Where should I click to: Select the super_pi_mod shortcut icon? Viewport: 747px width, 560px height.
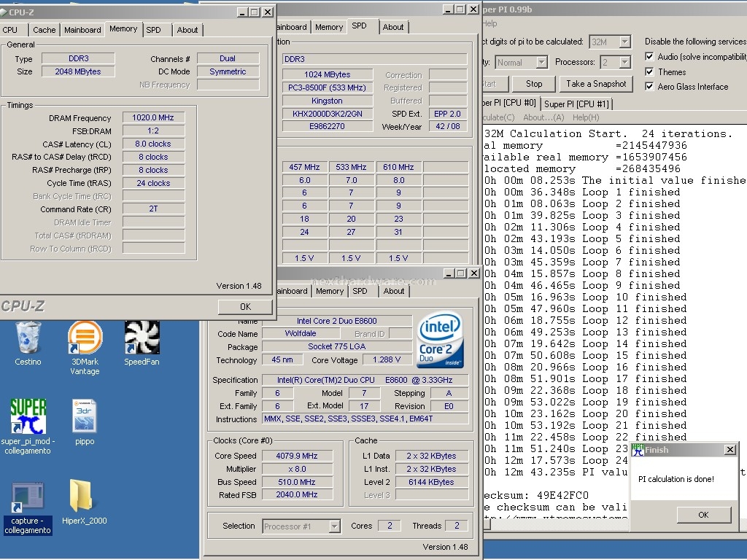(28, 416)
